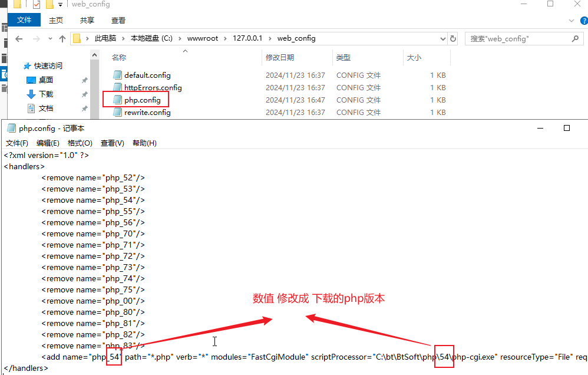Expand chevron after wwwroot in path
588x375 pixels.
coord(226,39)
